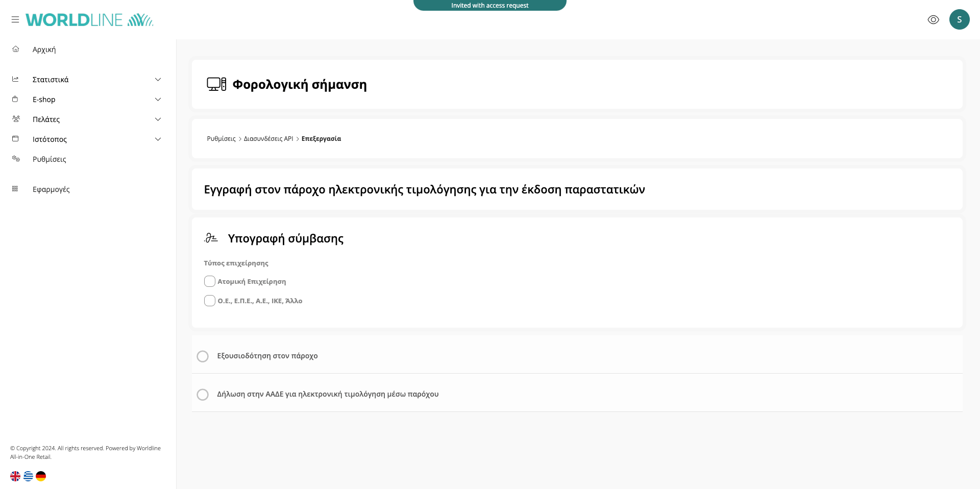Switch language to English flag
This screenshot has height=489, width=980.
click(x=15, y=476)
